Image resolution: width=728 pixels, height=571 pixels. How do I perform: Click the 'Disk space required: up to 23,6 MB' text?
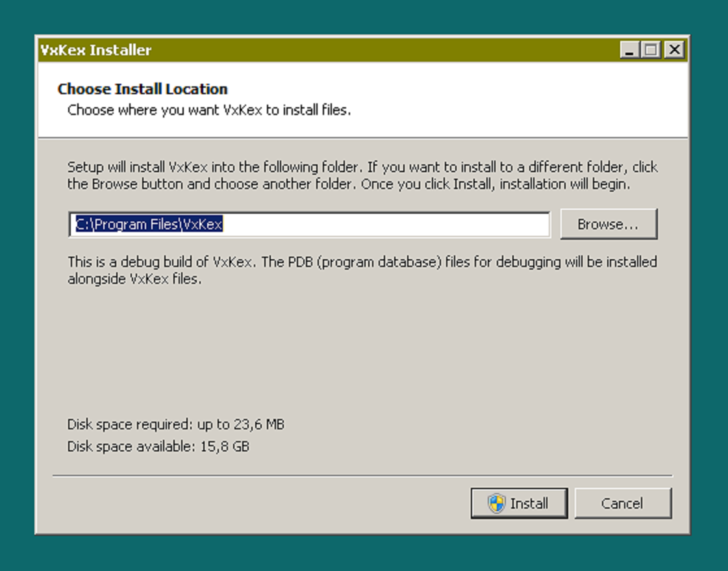176,424
